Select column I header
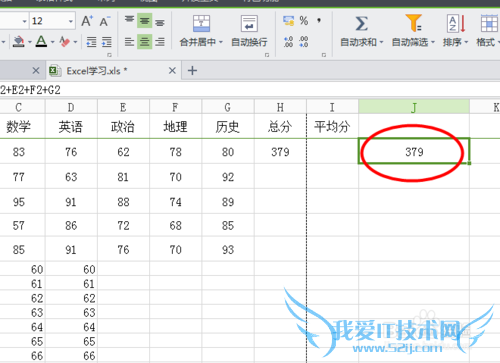The height and width of the screenshot is (363, 500). [x=332, y=107]
